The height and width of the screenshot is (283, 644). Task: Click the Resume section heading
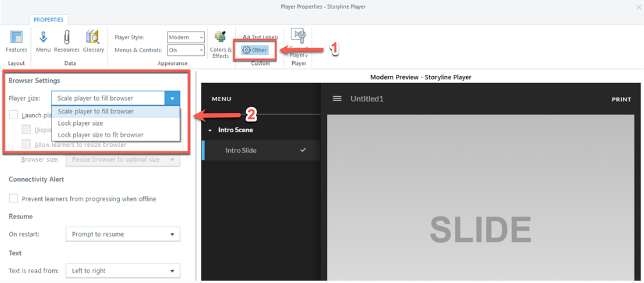pos(21,217)
